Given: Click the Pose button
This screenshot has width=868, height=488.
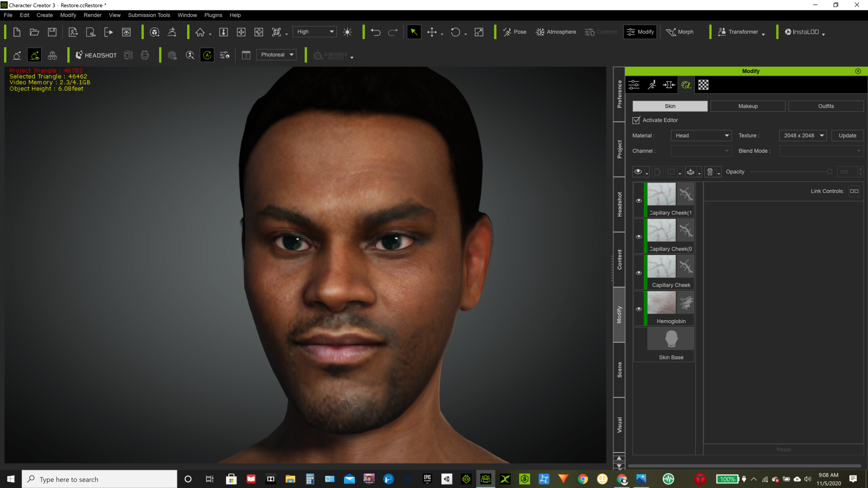Looking at the screenshot, I should pyautogui.click(x=515, y=32).
